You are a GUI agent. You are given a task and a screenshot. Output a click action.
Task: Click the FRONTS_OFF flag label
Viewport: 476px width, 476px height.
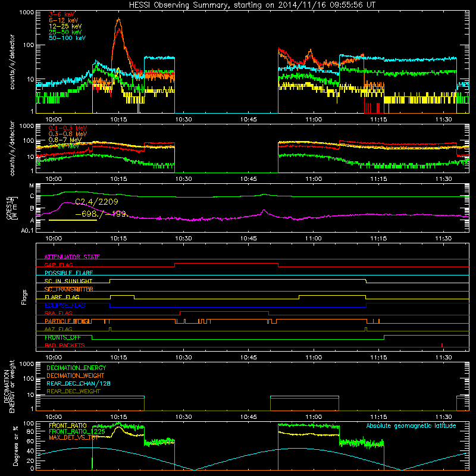coord(62,337)
